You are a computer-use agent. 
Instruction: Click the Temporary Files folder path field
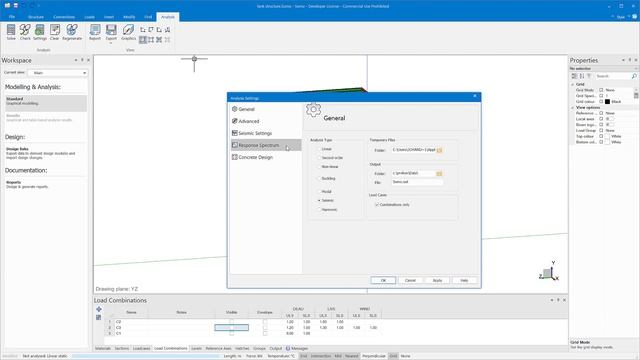click(x=413, y=150)
